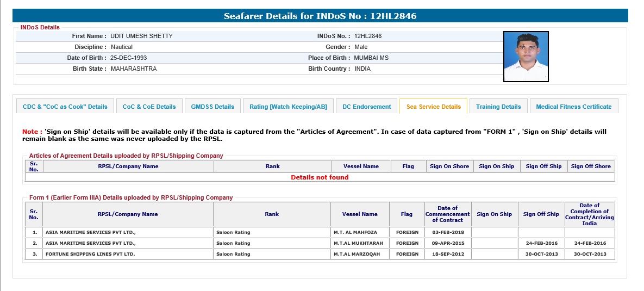Click M.T.AL MARZOQAH vessel name cell
The height and width of the screenshot is (291, 644).
coord(359,254)
